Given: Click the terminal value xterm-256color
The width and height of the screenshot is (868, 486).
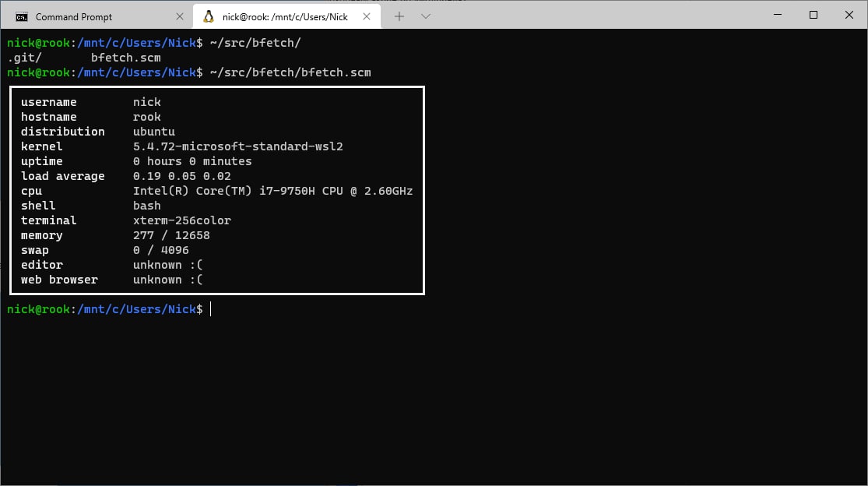Looking at the screenshot, I should pyautogui.click(x=182, y=220).
